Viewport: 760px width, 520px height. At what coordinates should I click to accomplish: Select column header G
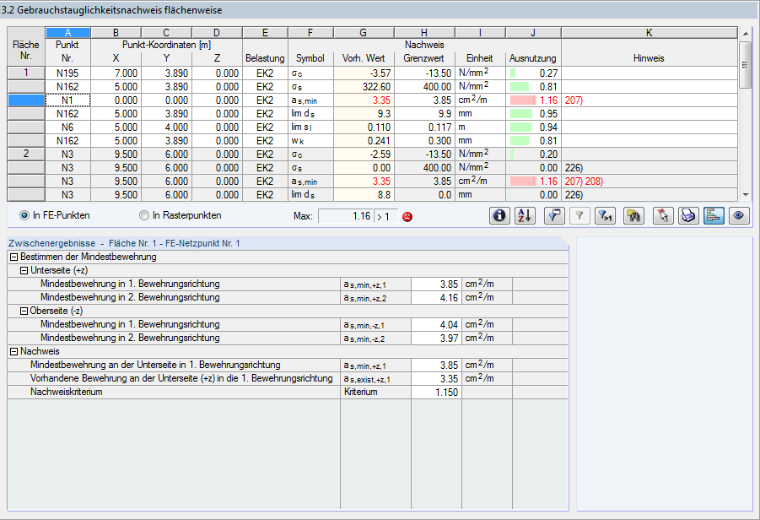(x=364, y=32)
